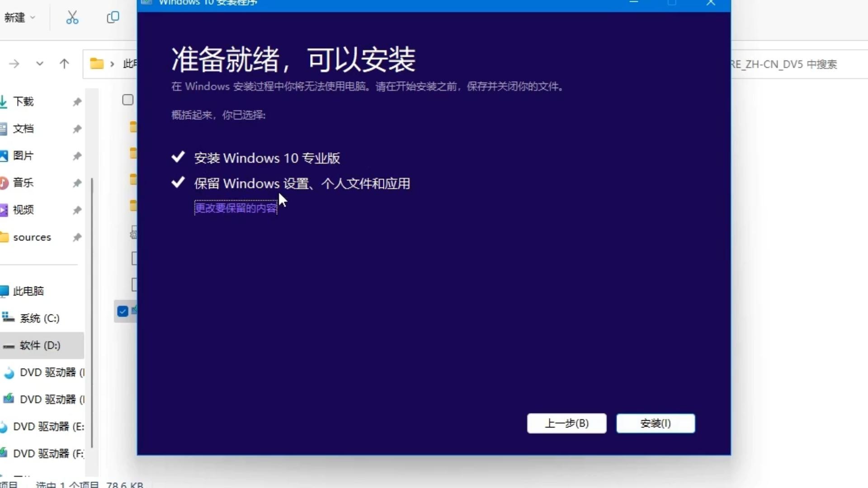This screenshot has width=868, height=488.
Task: Unpin 视频 using its pin icon
Action: pyautogui.click(x=77, y=211)
